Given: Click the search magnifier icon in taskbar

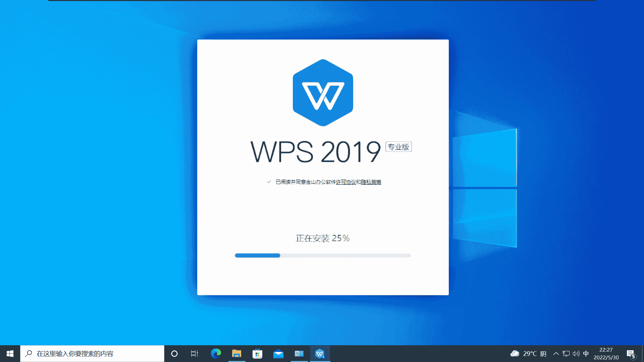Looking at the screenshot, I should tap(29, 354).
